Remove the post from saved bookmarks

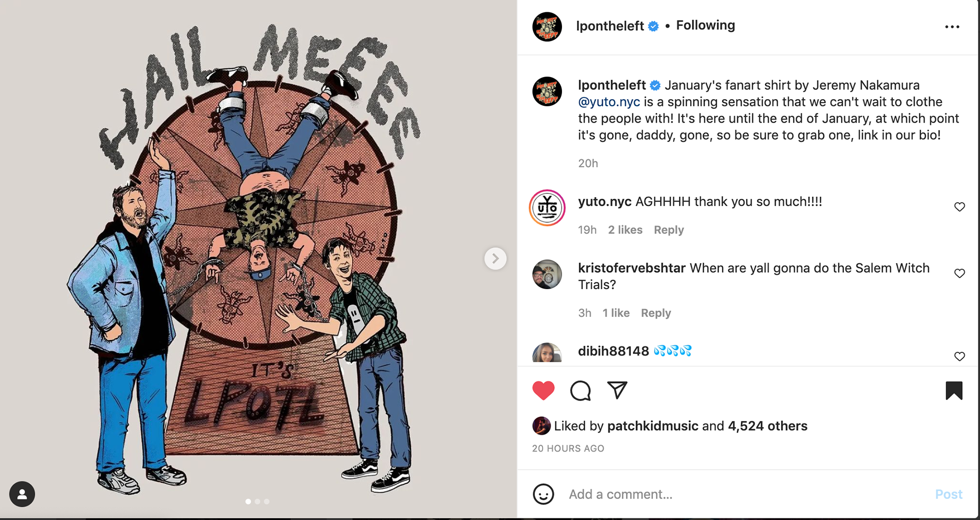(x=953, y=391)
